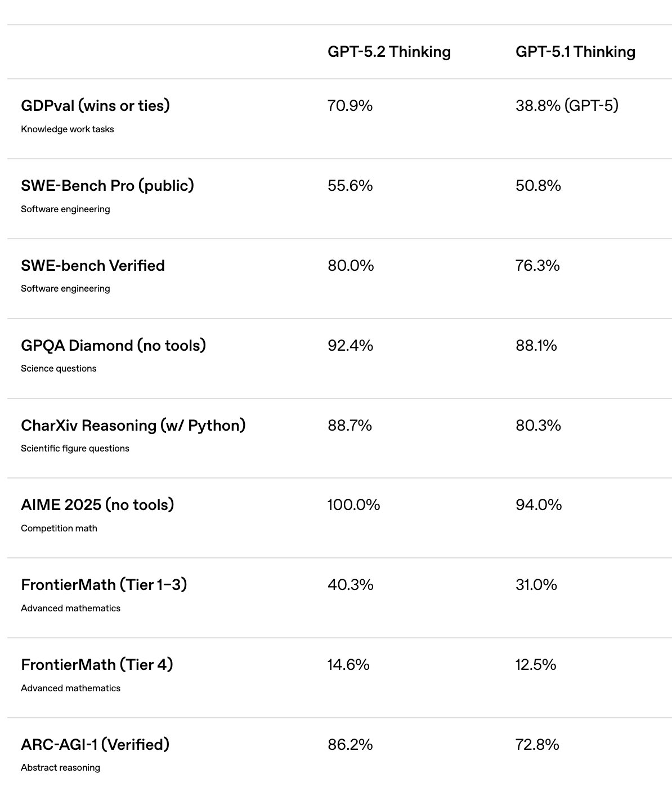The width and height of the screenshot is (672, 787).
Task: Click the Knowledge work tasks subtitle
Action: pyautogui.click(x=68, y=129)
